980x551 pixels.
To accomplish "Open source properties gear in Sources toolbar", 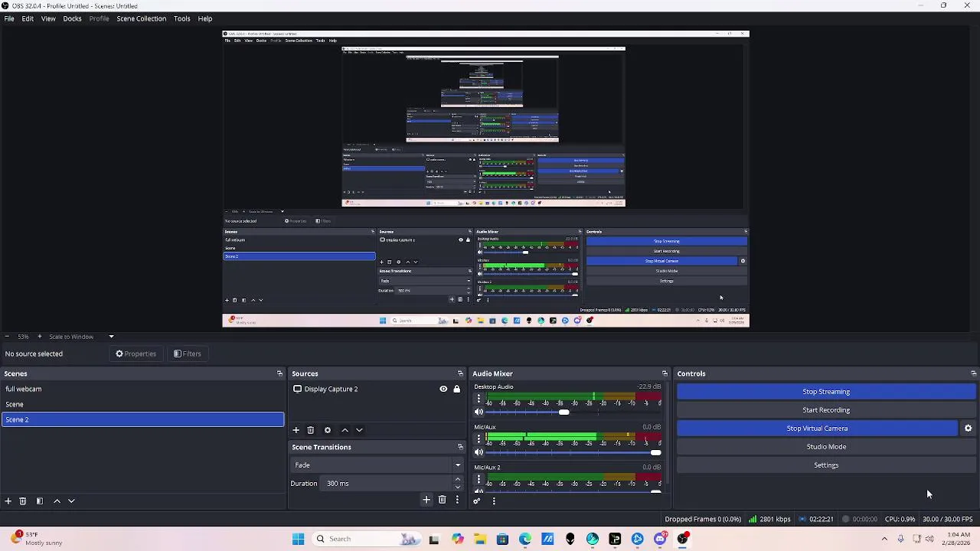I will [x=328, y=430].
